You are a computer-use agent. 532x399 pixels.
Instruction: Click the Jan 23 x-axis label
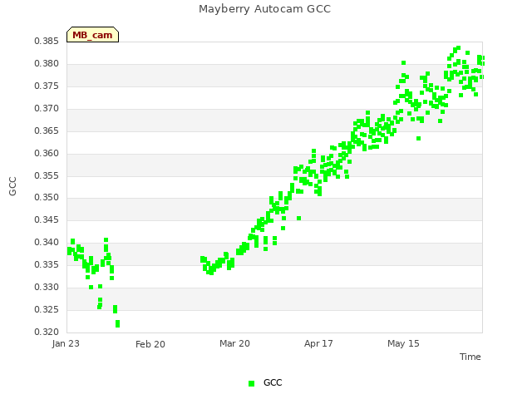(x=66, y=343)
